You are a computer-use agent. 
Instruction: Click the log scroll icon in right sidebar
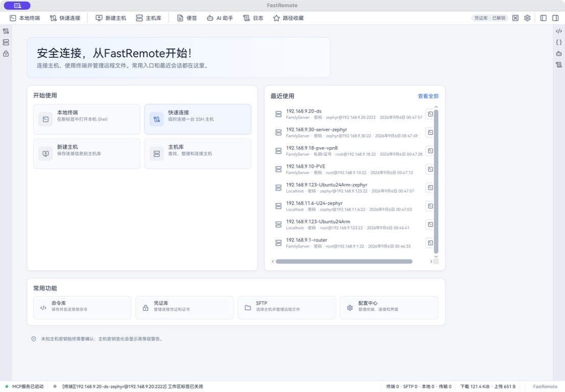click(559, 65)
